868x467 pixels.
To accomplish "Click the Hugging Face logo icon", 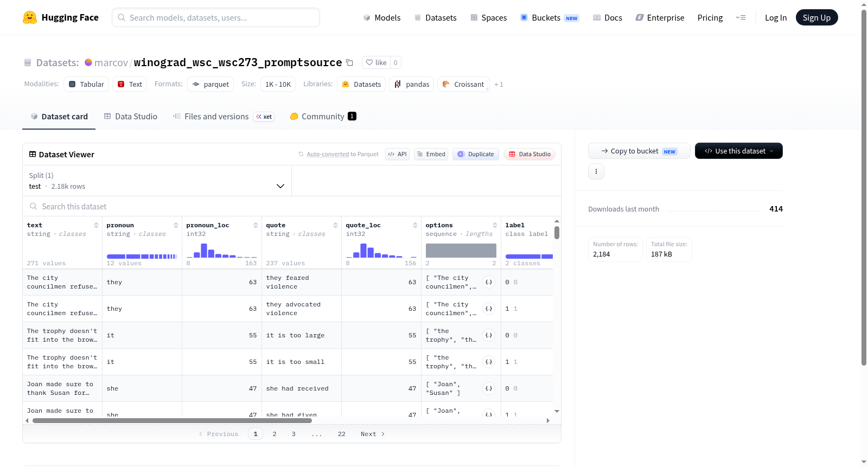I will (30, 17).
